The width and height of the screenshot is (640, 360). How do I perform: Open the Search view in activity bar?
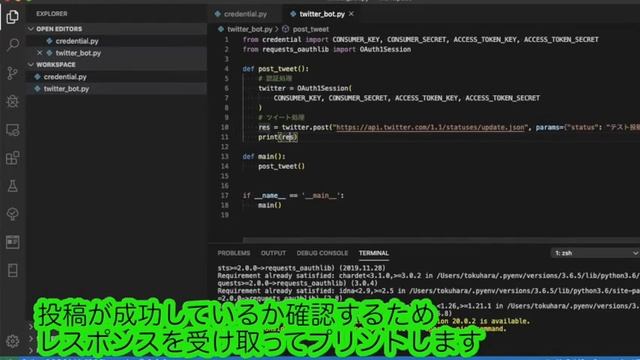[x=13, y=44]
